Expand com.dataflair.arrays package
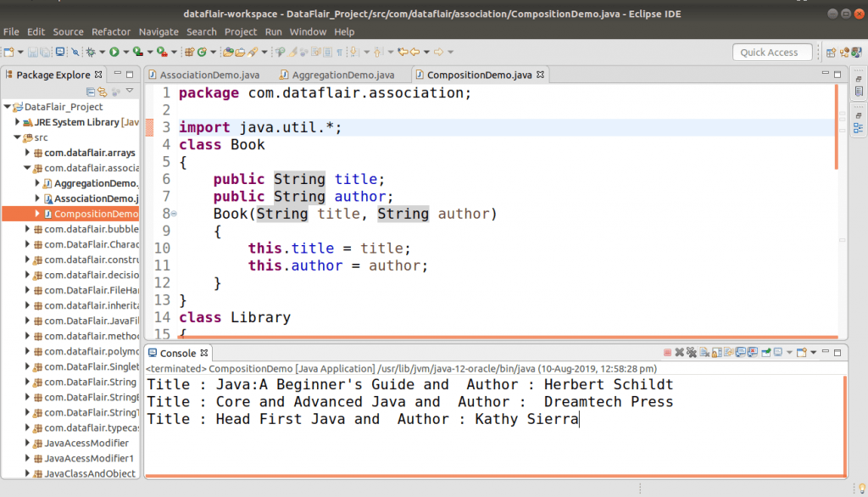The height and width of the screenshot is (497, 868). [27, 153]
